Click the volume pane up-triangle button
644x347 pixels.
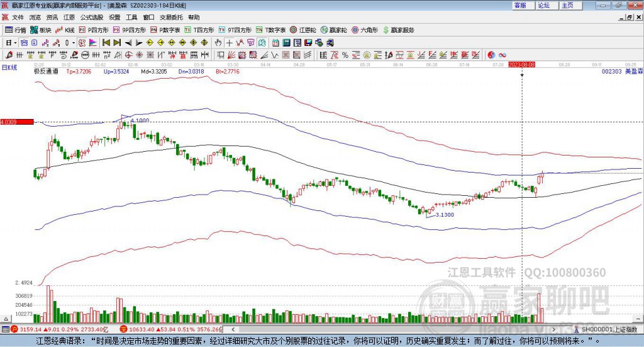point(6,319)
